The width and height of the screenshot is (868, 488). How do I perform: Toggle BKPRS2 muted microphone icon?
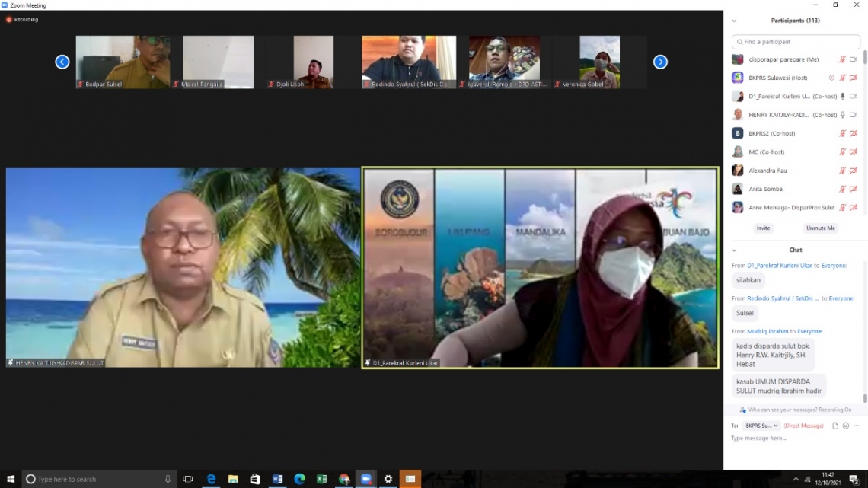point(842,133)
